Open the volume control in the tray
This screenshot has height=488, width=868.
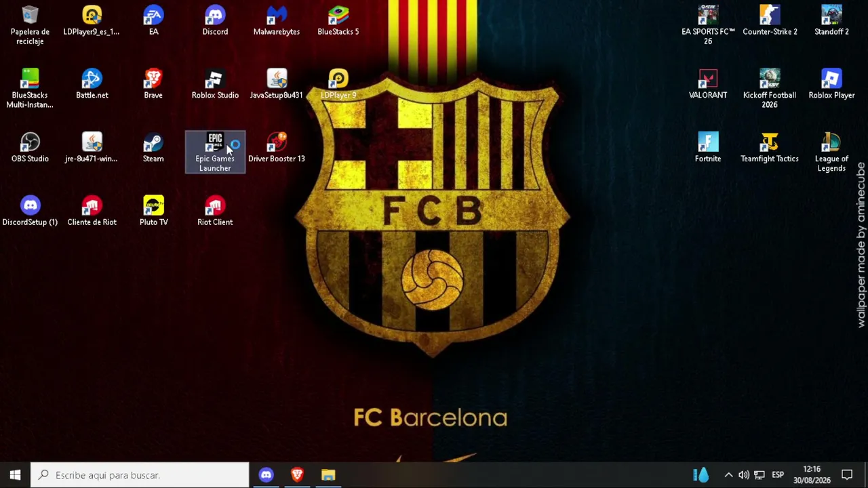pos(744,475)
